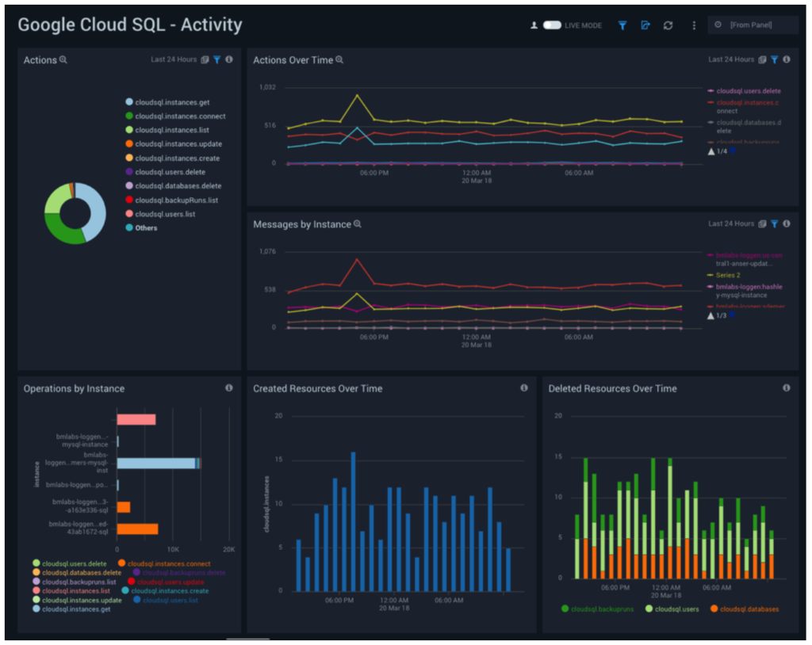Go to next legend page in Actions Over Time

click(x=733, y=151)
